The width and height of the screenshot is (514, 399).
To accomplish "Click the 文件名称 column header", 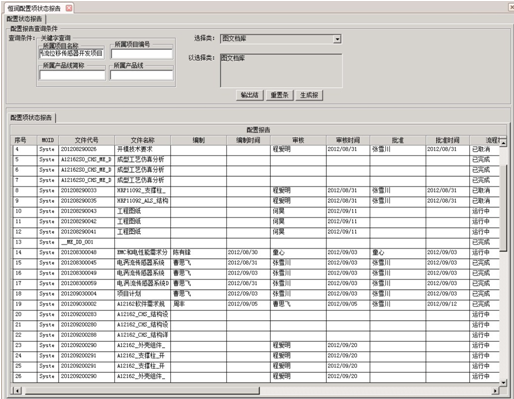I will tap(142, 140).
